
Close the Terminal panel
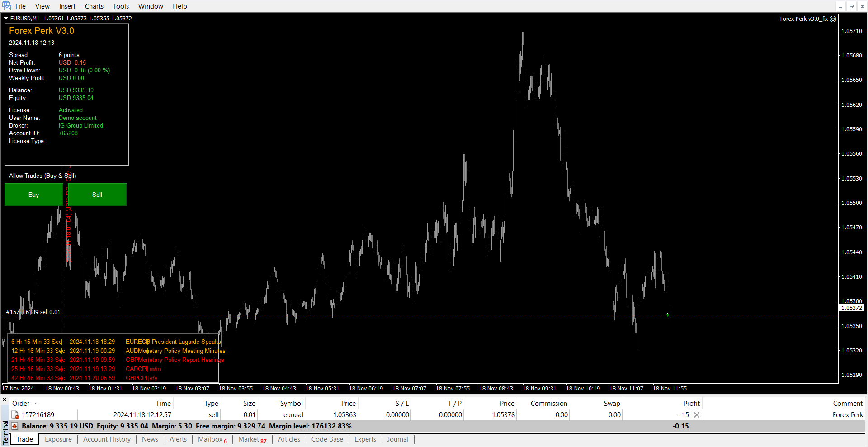tap(5, 400)
